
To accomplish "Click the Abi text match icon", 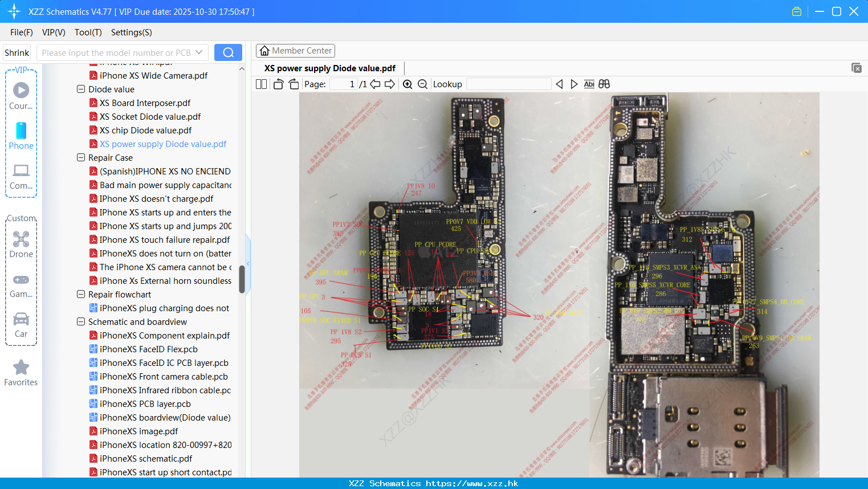I will click(589, 84).
